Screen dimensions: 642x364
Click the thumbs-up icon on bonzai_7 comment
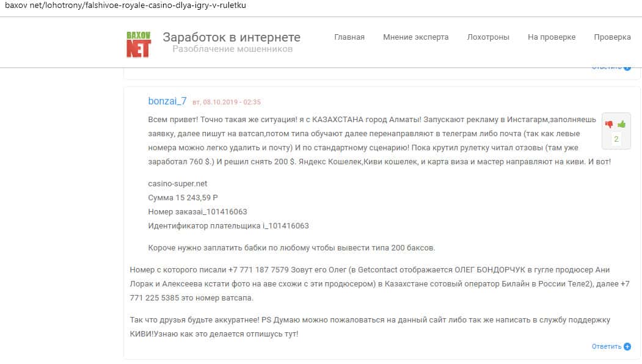pyautogui.click(x=621, y=124)
